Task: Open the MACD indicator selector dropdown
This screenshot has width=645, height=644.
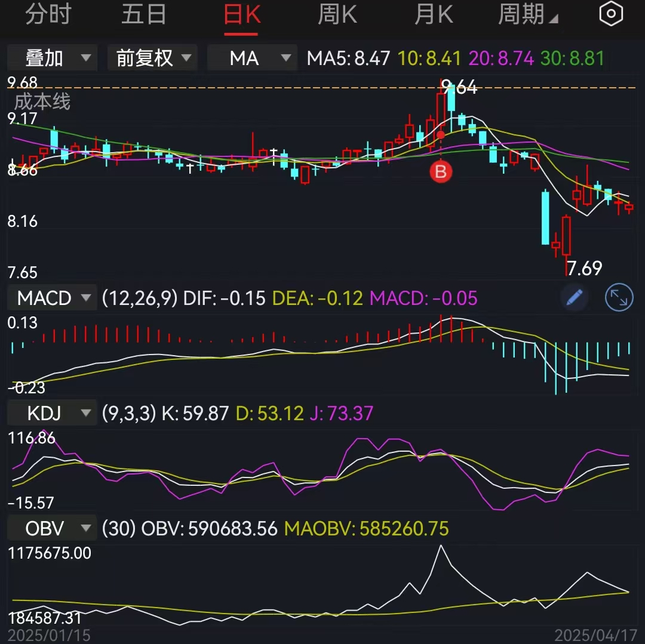Action: 51,297
